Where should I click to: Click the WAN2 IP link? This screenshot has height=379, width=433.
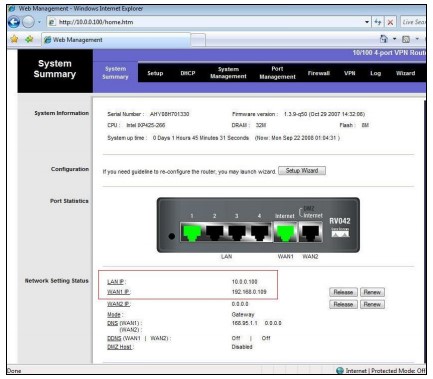[118, 304]
